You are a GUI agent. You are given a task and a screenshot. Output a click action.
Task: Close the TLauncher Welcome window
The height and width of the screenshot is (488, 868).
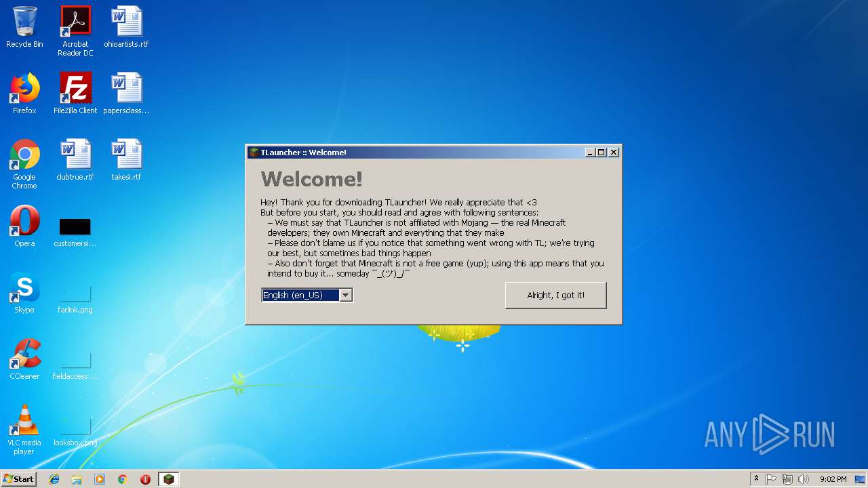pos(614,152)
